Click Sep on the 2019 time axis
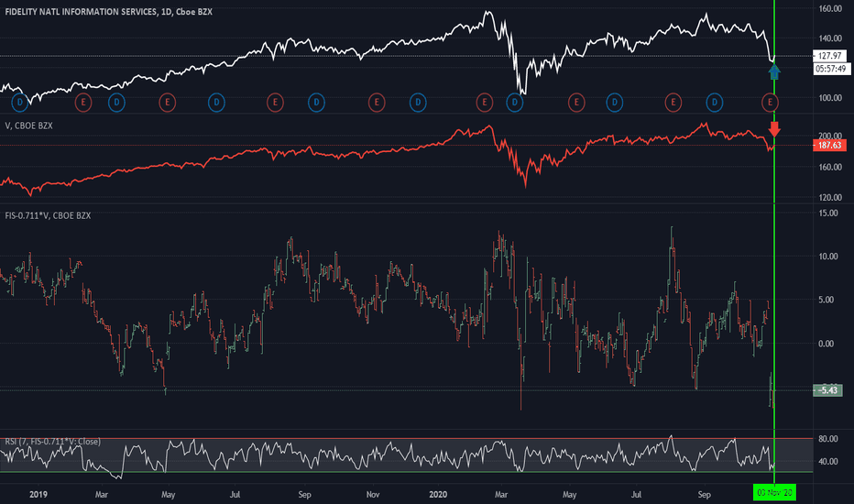 coord(304,495)
